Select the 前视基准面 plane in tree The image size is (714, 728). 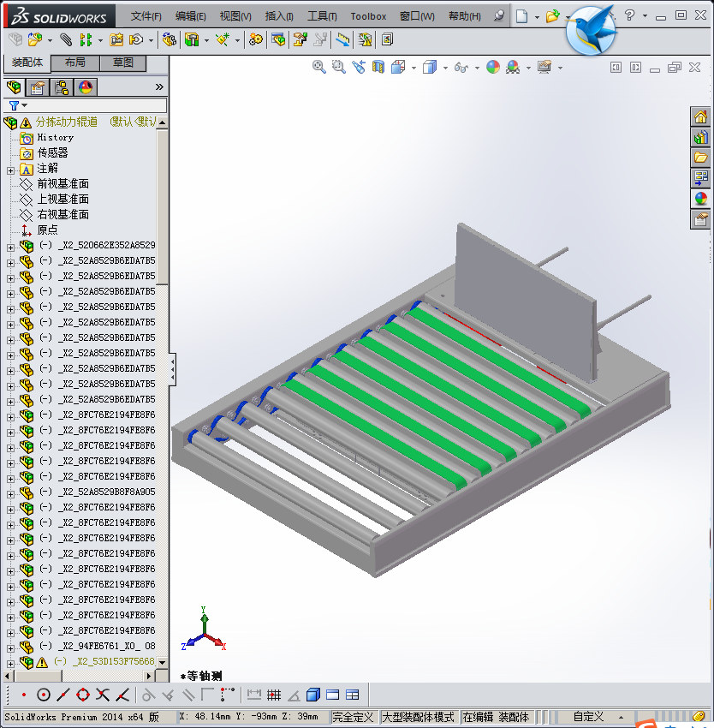pyautogui.click(x=63, y=184)
